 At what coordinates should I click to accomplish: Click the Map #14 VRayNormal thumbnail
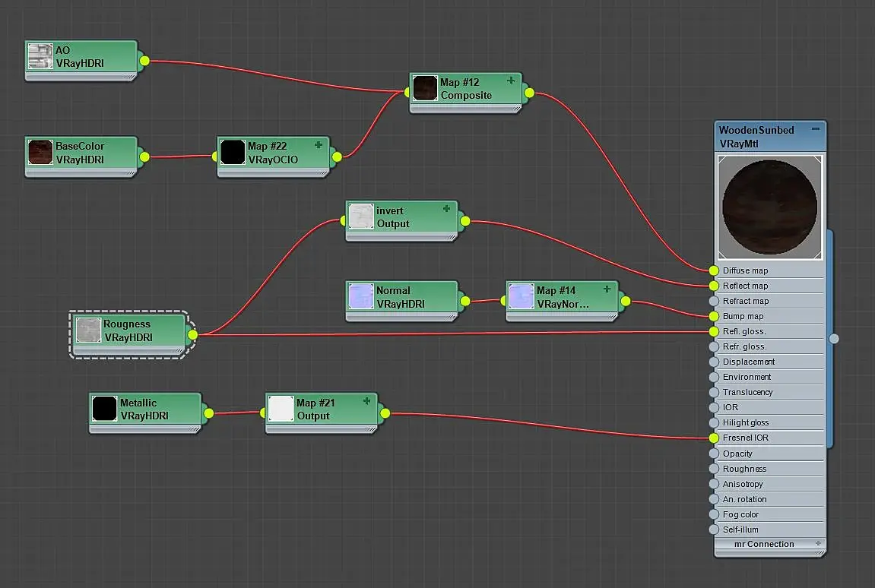point(522,296)
